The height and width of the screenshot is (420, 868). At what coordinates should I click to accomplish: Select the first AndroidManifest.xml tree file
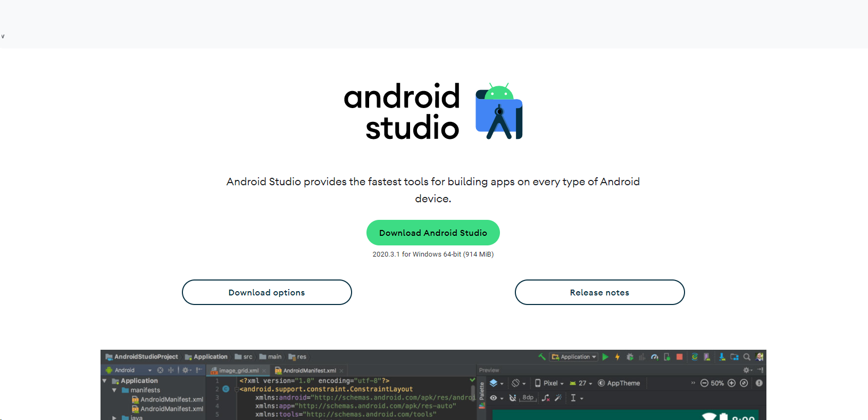coord(168,399)
